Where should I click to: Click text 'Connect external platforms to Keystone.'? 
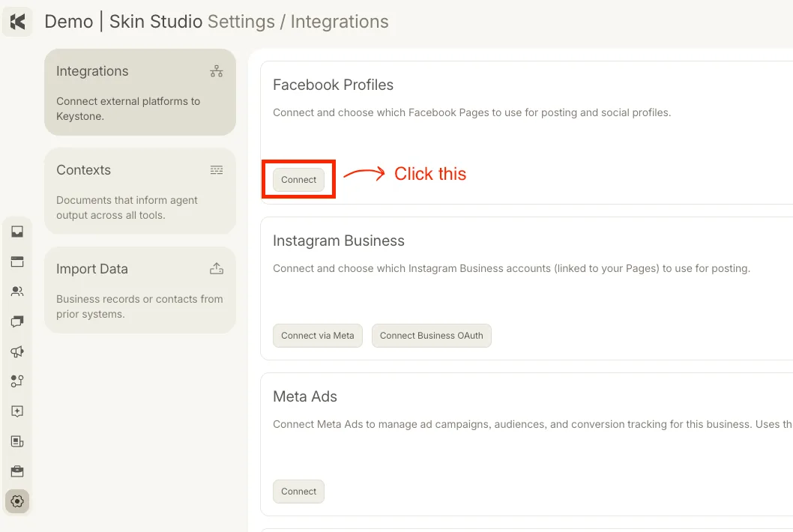point(128,109)
